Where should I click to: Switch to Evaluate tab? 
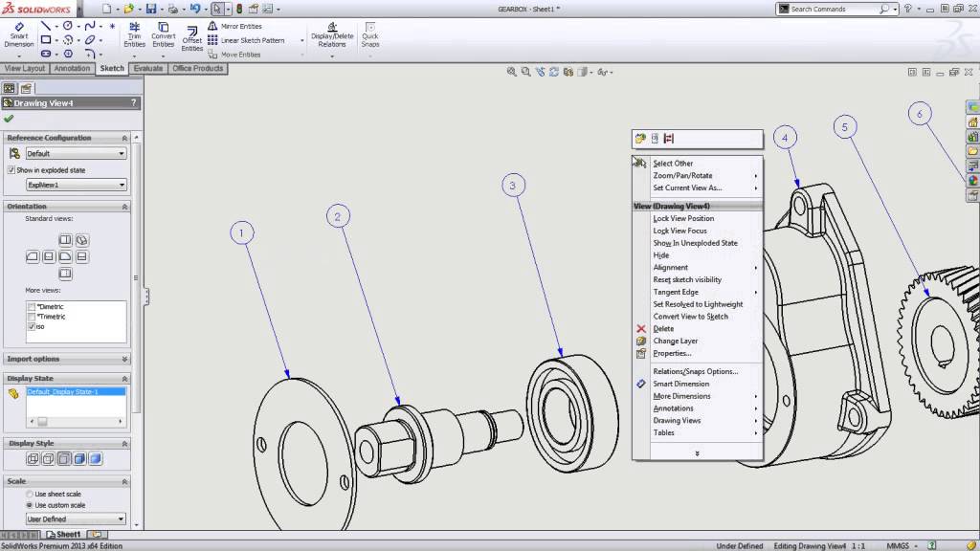[x=148, y=68]
